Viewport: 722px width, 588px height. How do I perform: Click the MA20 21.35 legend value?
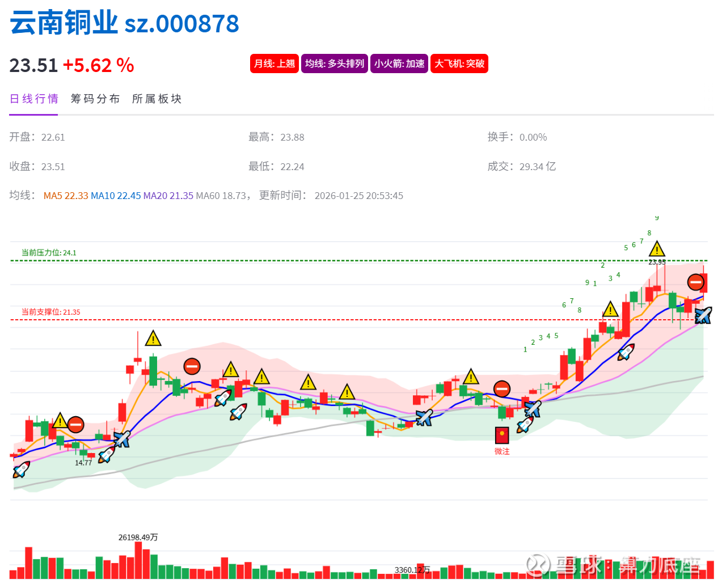168,196
